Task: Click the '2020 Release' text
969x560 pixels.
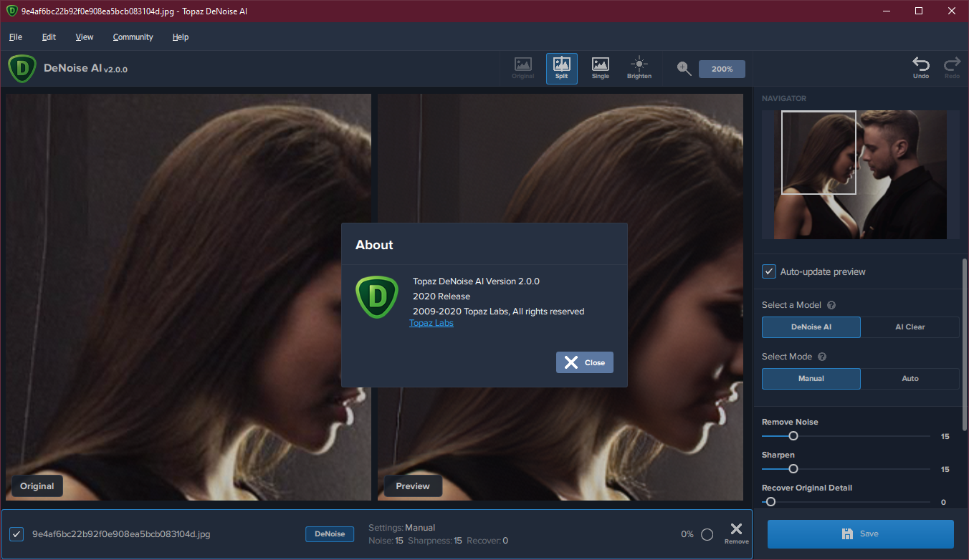Action: click(x=441, y=296)
